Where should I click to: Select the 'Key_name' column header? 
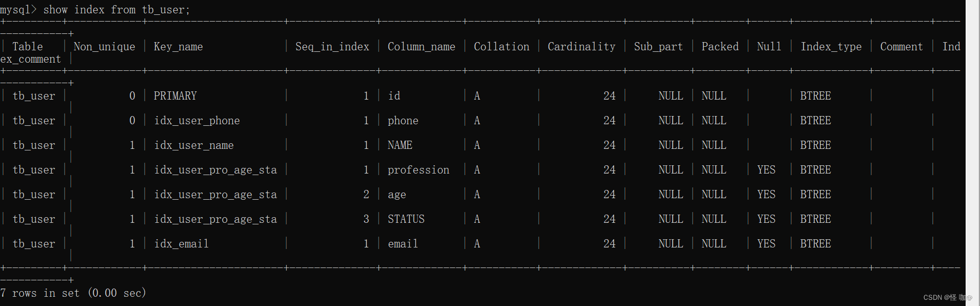pos(178,47)
